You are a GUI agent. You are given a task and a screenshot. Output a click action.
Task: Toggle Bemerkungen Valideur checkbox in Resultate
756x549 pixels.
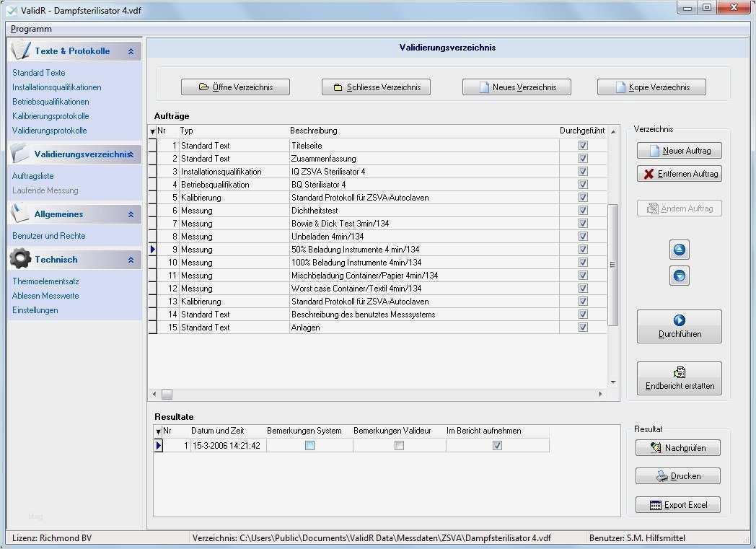coord(399,446)
